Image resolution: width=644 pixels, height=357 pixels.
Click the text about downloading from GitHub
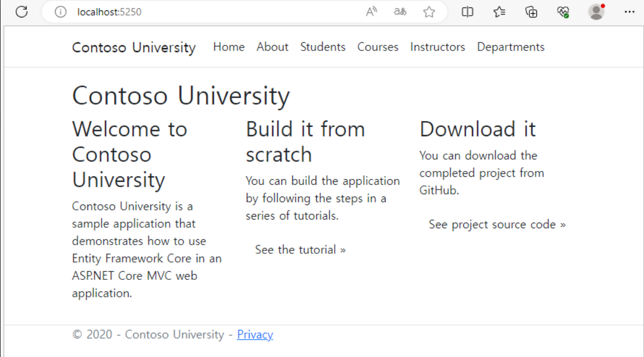click(x=482, y=173)
